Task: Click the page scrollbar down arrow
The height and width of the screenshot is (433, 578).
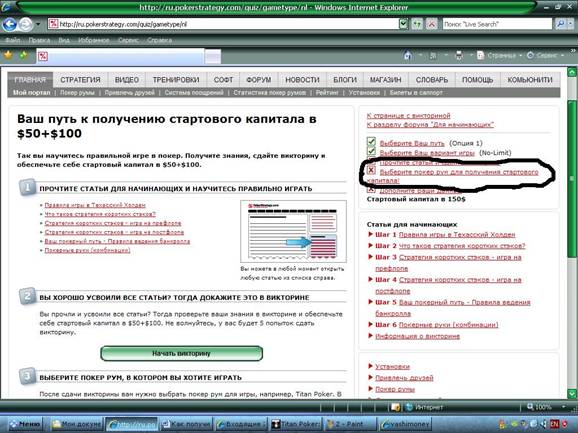Action: [x=572, y=394]
